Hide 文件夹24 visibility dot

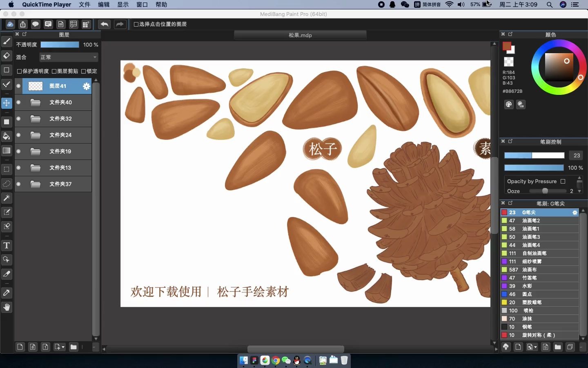(18, 135)
